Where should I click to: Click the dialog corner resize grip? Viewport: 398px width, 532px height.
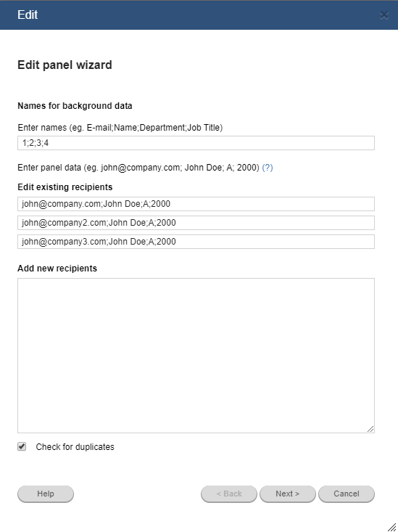point(391,526)
